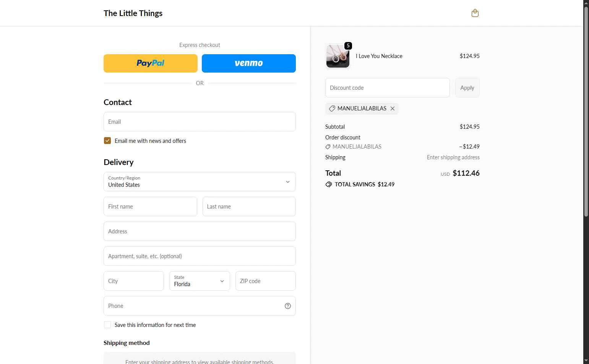Viewport: 589px width, 364px height.
Task: Pay with the PayPal express button
Action: point(151,63)
